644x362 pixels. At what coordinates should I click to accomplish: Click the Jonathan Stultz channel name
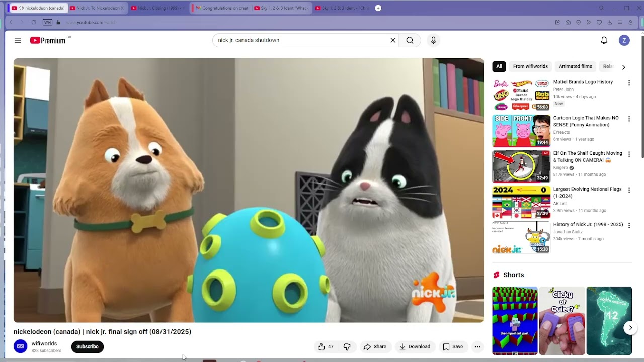point(569,232)
